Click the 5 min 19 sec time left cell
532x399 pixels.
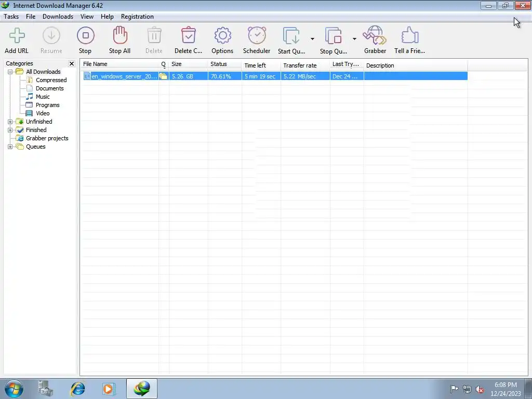(260, 76)
